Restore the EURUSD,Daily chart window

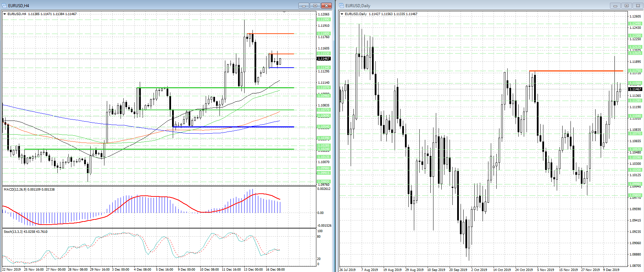tap(626, 5)
